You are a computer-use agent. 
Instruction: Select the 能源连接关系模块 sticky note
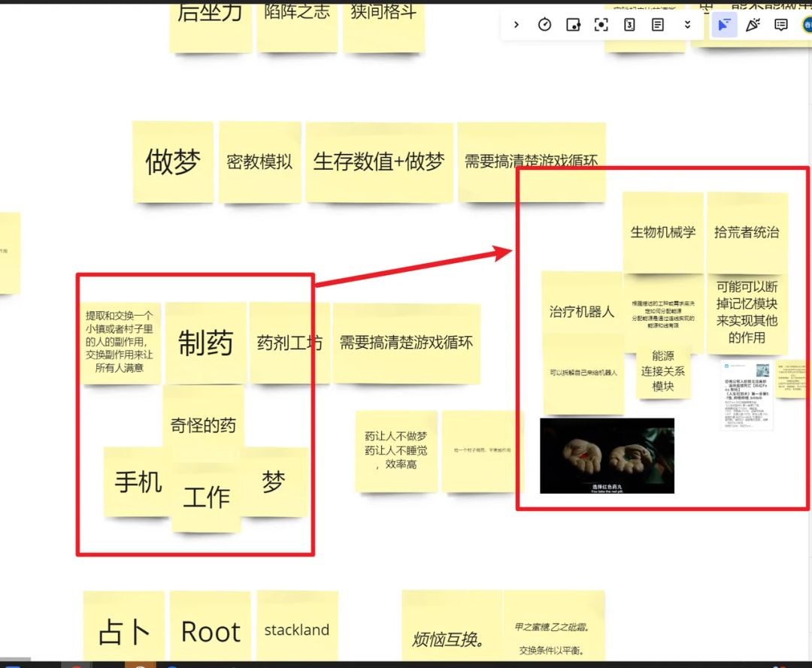pos(663,371)
